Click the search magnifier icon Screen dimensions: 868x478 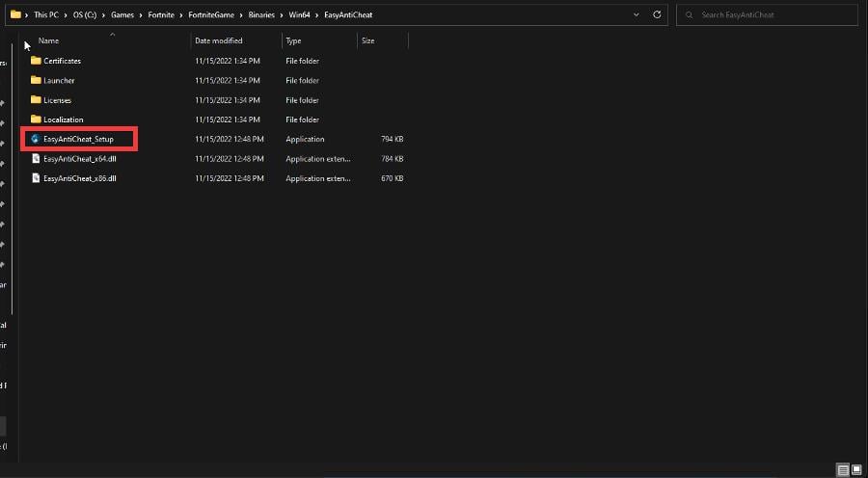click(690, 15)
